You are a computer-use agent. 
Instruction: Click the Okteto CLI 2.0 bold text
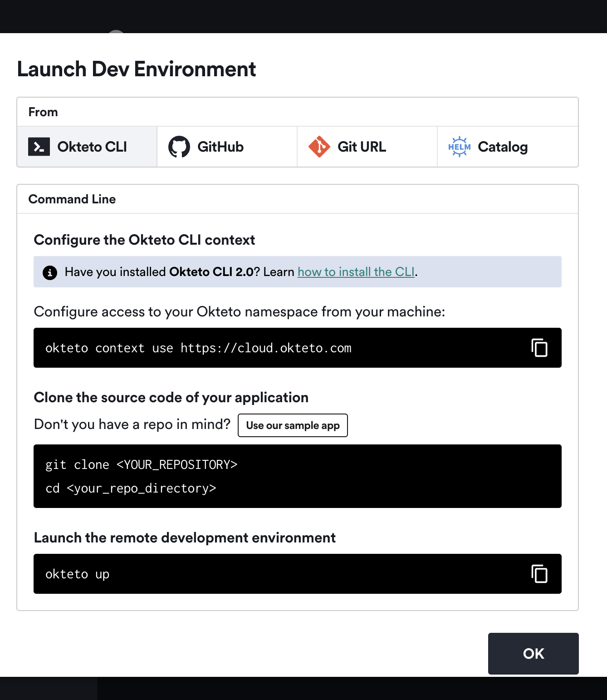coord(211,272)
